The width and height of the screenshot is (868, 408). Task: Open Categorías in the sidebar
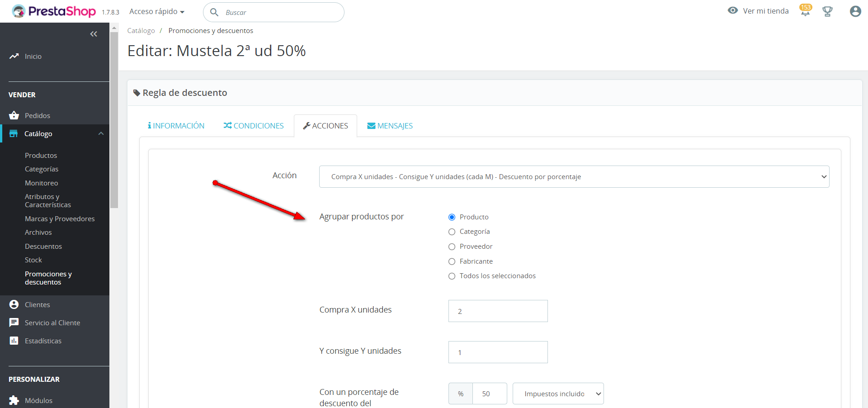pyautogui.click(x=42, y=169)
